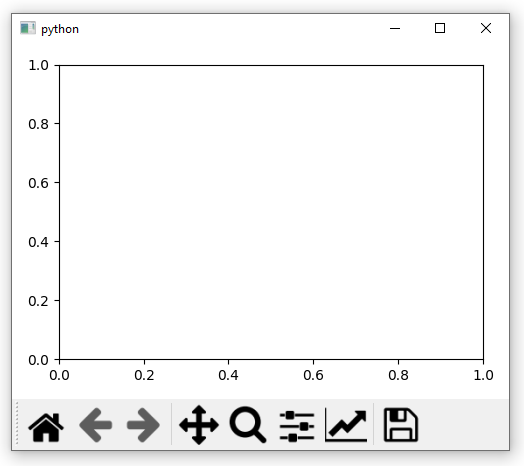Image resolution: width=524 pixels, height=466 pixels.
Task: Minimize the python window
Action: pyautogui.click(x=395, y=28)
